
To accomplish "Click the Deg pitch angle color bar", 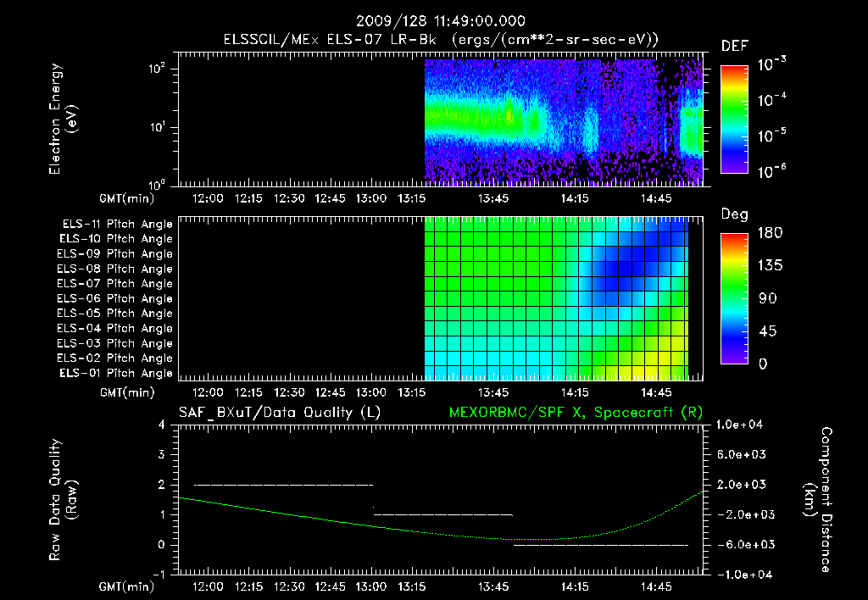I will pos(734,298).
